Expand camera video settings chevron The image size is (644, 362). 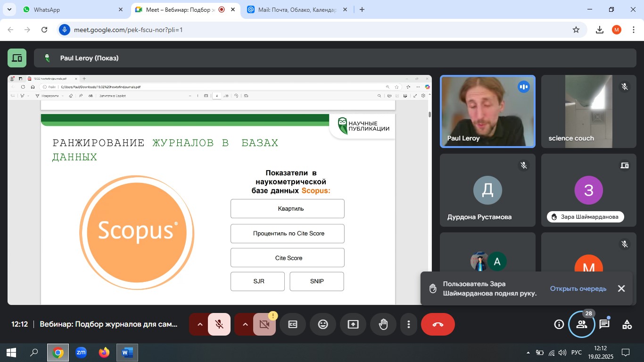coord(245,324)
